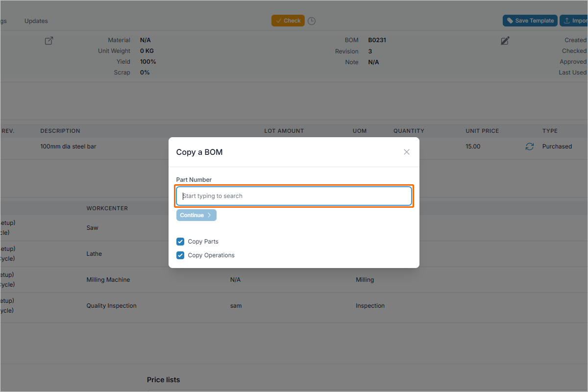
Task: Select the Milling Machine workcenter
Action: [108, 280]
